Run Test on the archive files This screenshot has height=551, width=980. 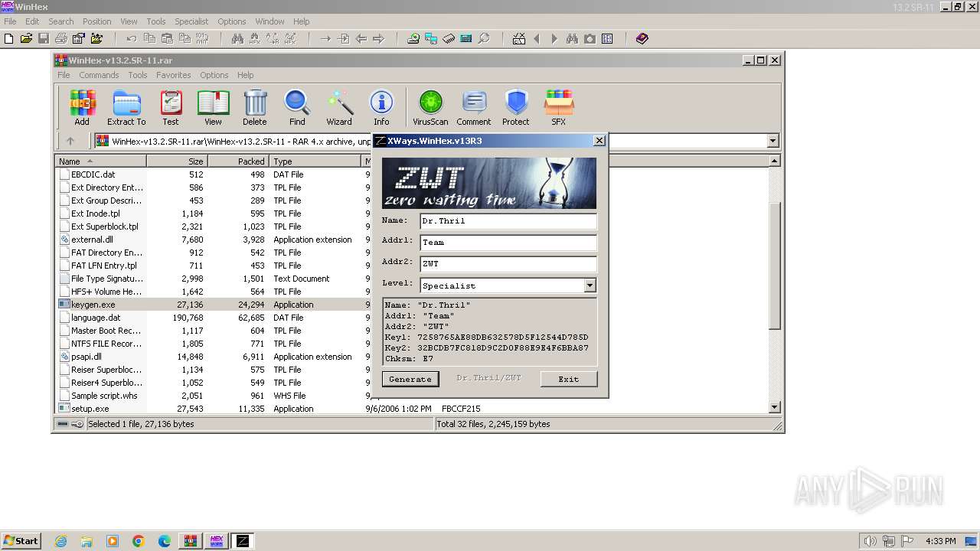pos(171,108)
